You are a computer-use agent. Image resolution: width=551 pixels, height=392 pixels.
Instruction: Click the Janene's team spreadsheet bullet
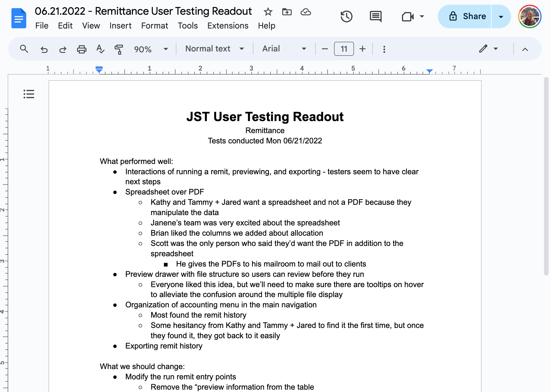click(x=245, y=223)
